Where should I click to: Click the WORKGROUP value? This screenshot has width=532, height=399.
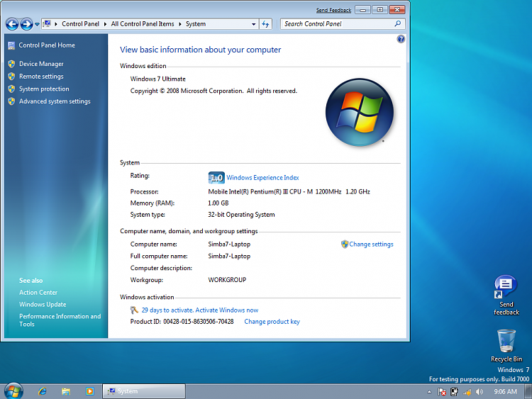227,280
